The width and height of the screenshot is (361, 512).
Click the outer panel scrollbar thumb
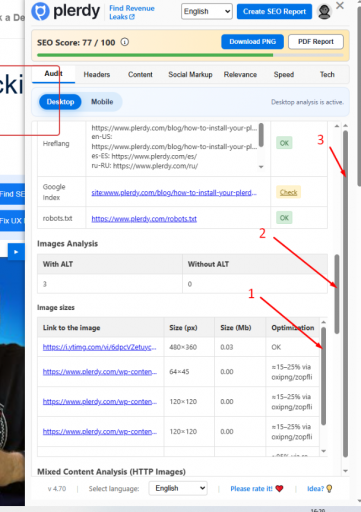tap(345, 294)
